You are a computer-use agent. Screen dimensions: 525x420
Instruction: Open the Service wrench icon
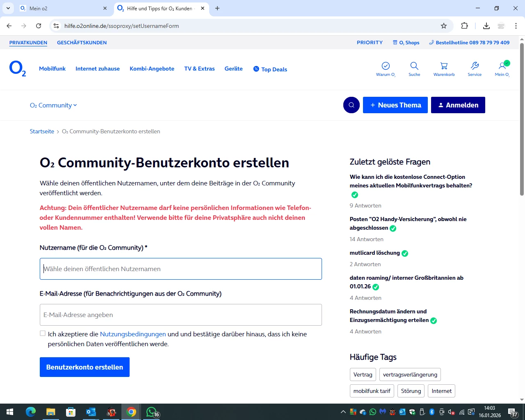[475, 69]
